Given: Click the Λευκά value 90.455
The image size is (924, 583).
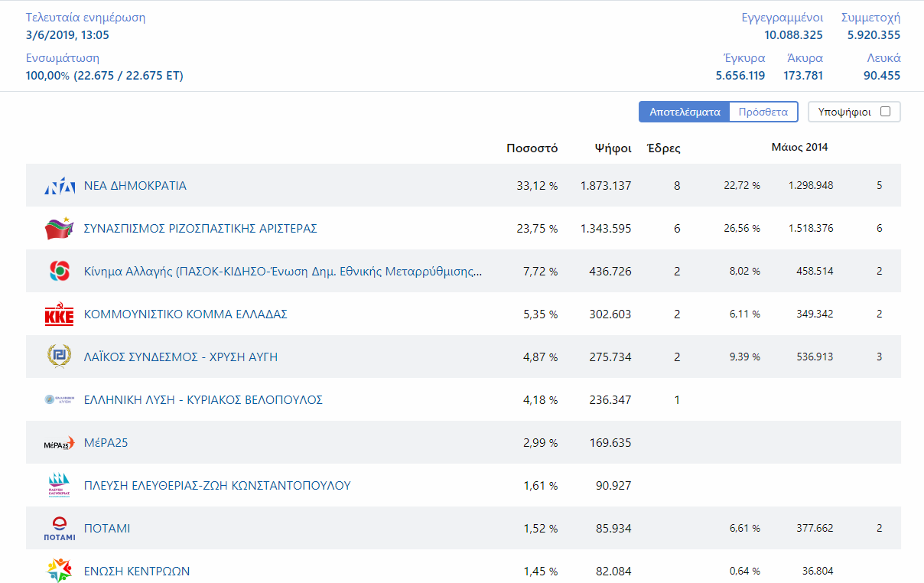Looking at the screenshot, I should [x=882, y=76].
